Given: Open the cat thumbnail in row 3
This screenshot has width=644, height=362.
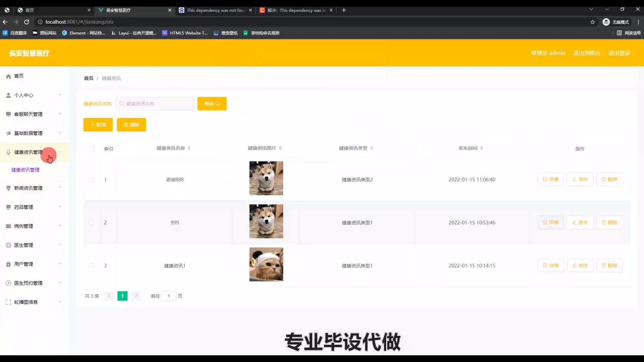Looking at the screenshot, I should click(x=266, y=264).
